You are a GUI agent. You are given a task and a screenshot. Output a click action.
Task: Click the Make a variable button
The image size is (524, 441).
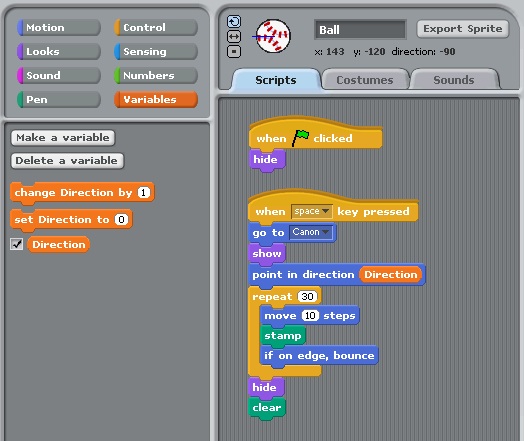[x=63, y=138]
